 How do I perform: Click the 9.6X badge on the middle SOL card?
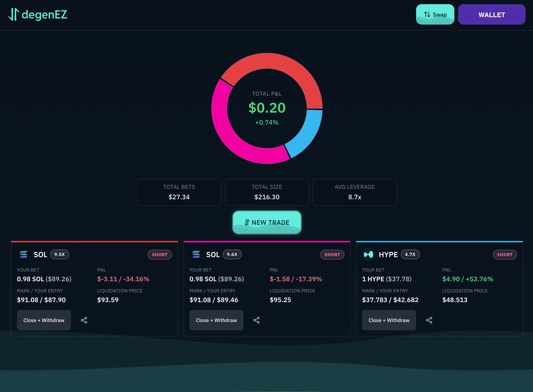pyautogui.click(x=232, y=254)
